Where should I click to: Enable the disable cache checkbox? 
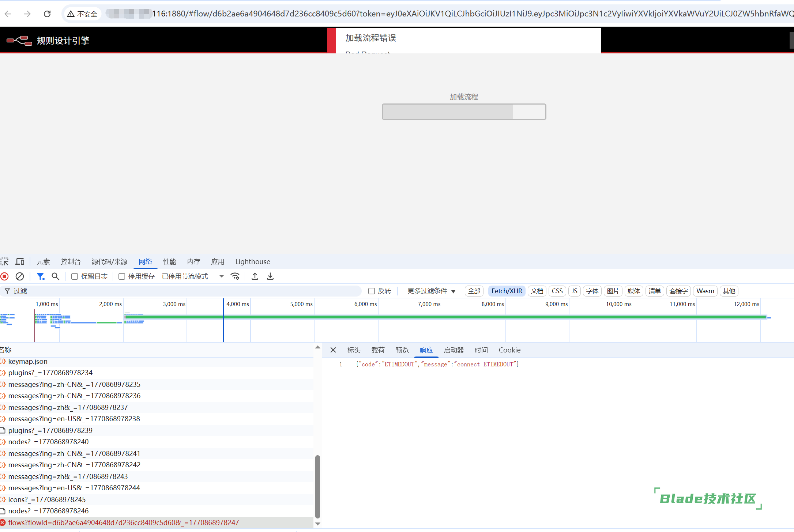pyautogui.click(x=122, y=276)
